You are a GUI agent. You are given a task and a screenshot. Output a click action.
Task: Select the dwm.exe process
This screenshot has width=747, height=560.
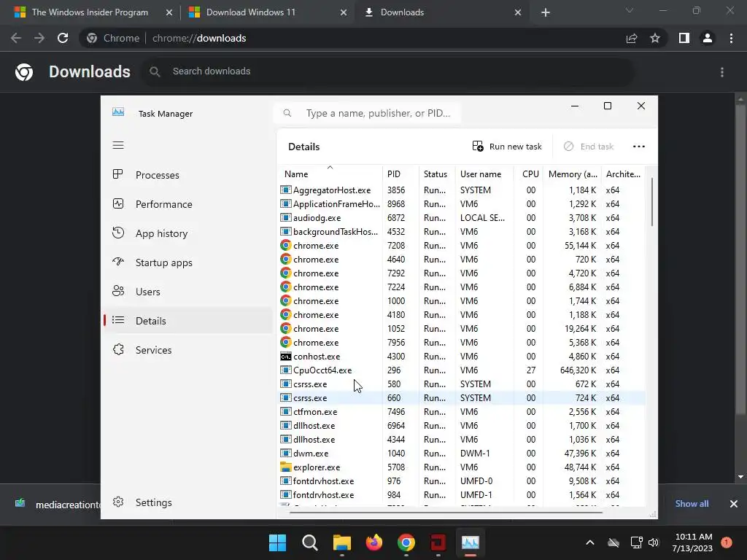tap(462, 454)
